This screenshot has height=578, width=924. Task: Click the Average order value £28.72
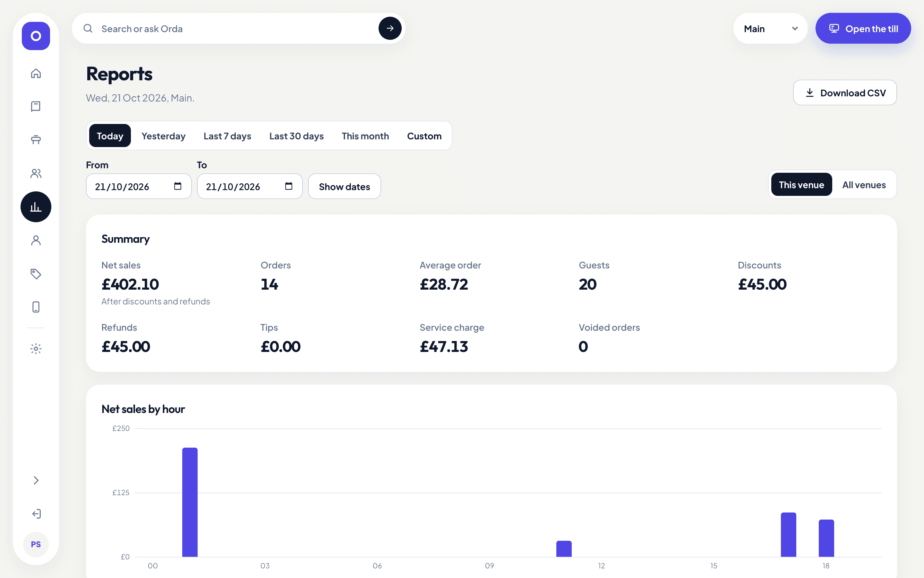pyautogui.click(x=444, y=284)
